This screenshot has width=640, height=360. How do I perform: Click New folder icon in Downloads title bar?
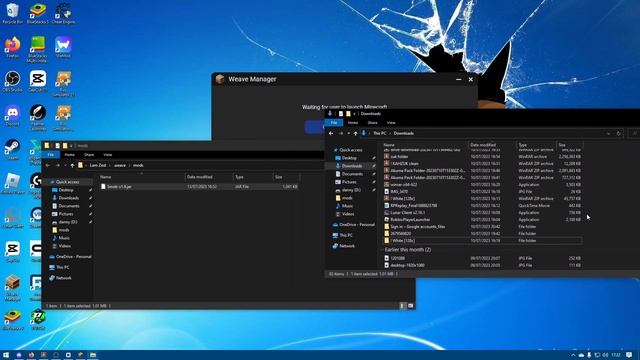348,114
